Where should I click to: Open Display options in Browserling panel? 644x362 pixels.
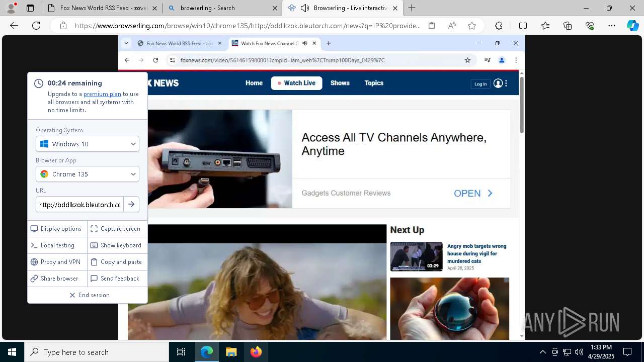[56, 229]
